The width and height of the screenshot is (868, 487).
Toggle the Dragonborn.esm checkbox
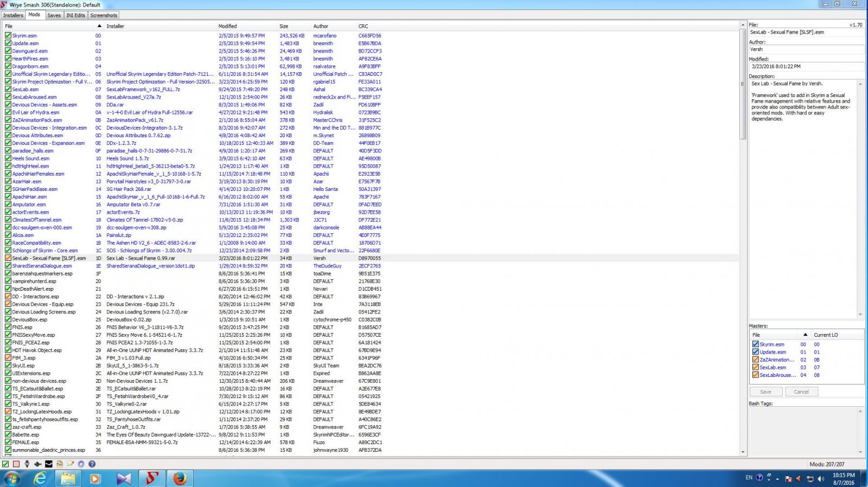(8, 66)
